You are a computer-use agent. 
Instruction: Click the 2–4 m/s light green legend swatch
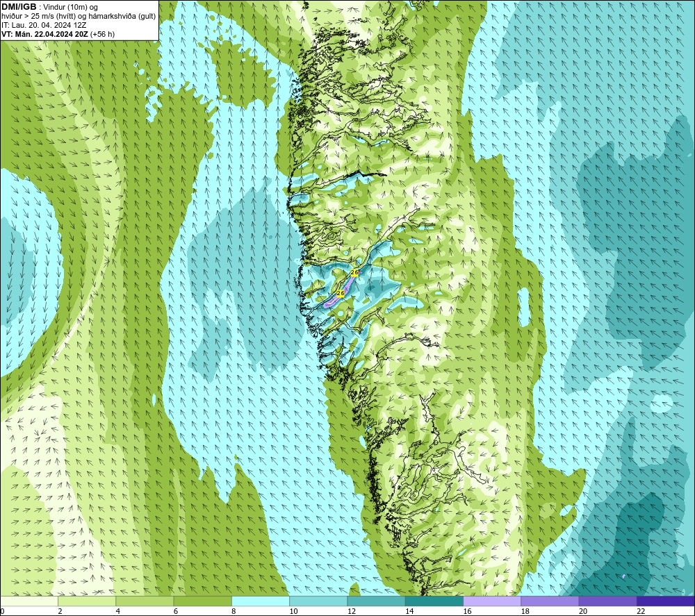coord(87,601)
